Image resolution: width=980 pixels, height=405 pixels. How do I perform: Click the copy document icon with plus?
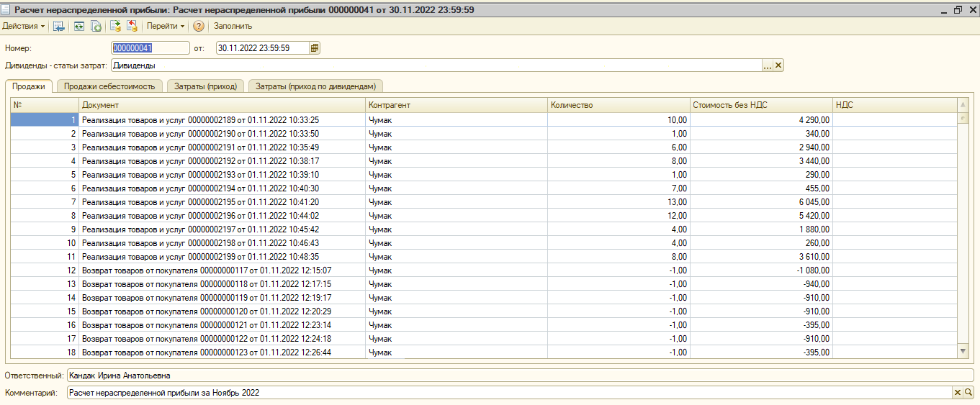coord(95,26)
